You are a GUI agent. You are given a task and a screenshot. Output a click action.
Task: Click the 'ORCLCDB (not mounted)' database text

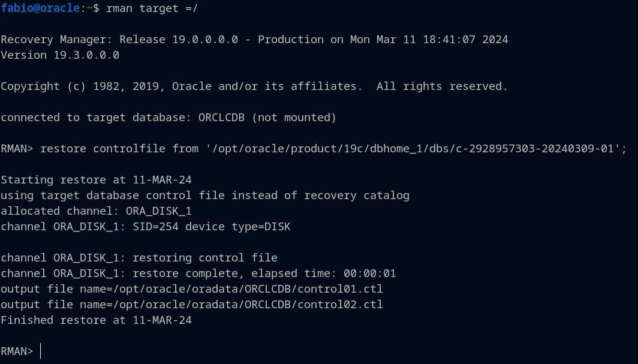click(267, 118)
